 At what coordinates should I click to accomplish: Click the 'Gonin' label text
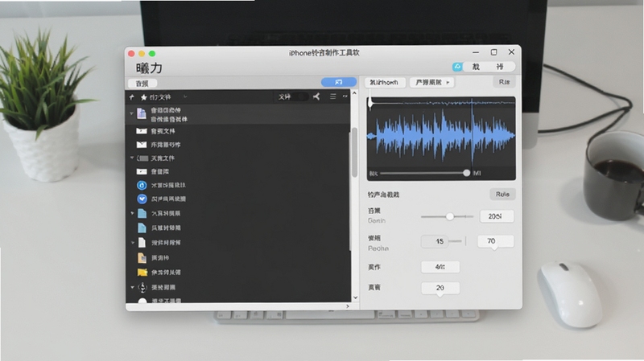coord(377,221)
